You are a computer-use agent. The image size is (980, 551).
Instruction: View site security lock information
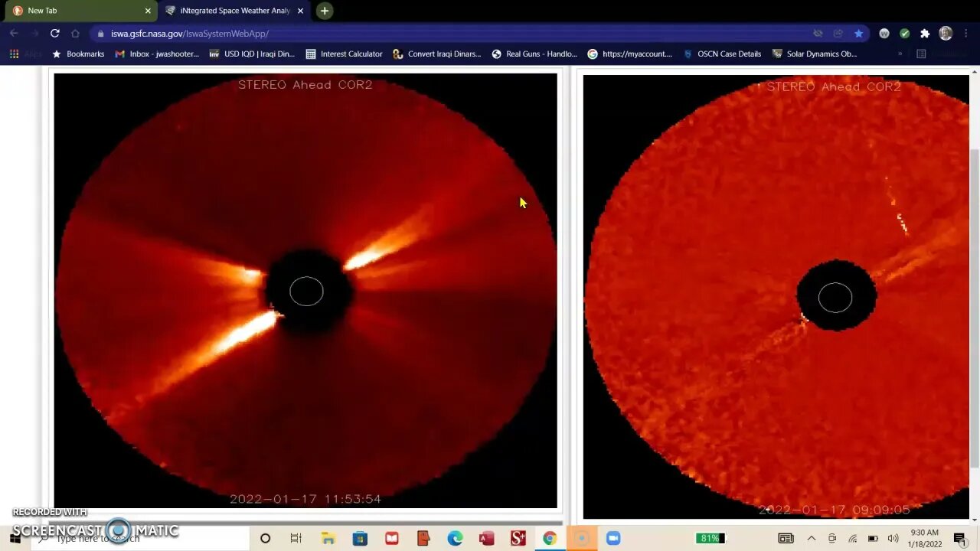coord(100,34)
